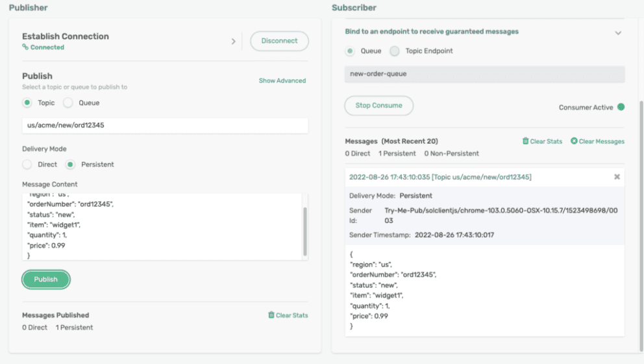The width and height of the screenshot is (644, 364).
Task: Click the Show Advanced link
Action: pos(282,81)
